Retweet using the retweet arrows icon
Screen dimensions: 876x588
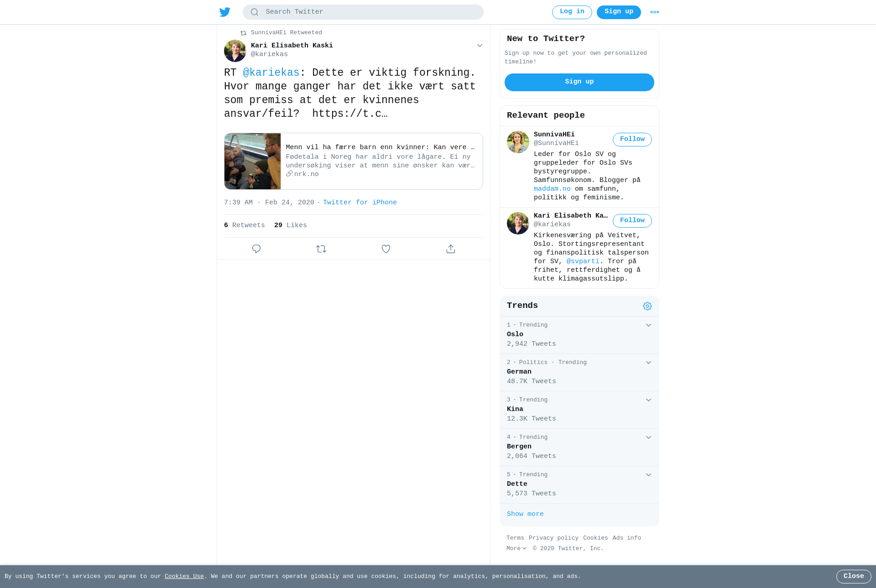[x=321, y=249]
